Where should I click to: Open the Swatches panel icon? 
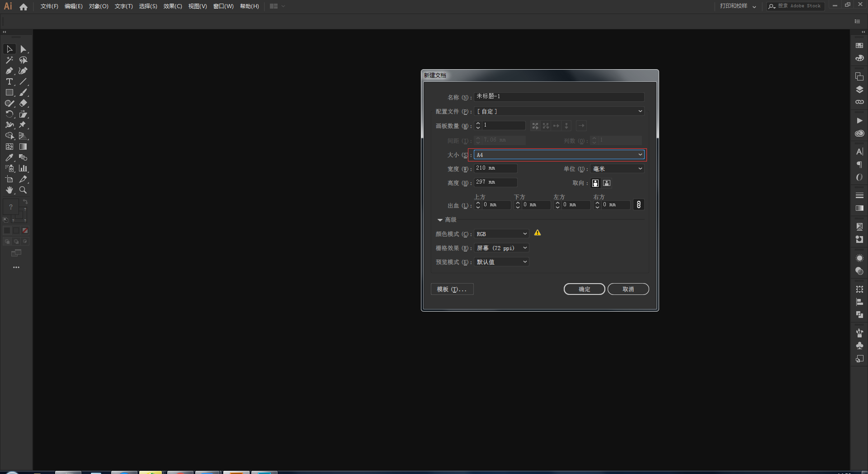point(859,45)
